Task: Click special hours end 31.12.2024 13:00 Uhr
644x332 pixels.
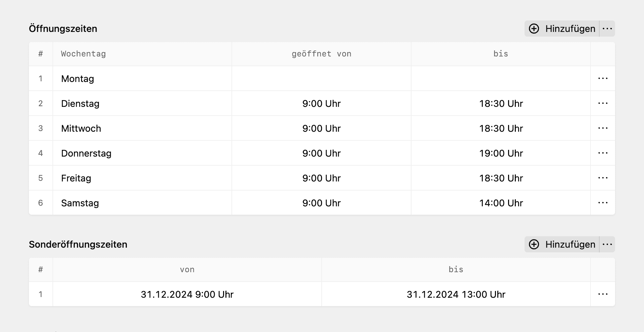Action: [x=456, y=294]
